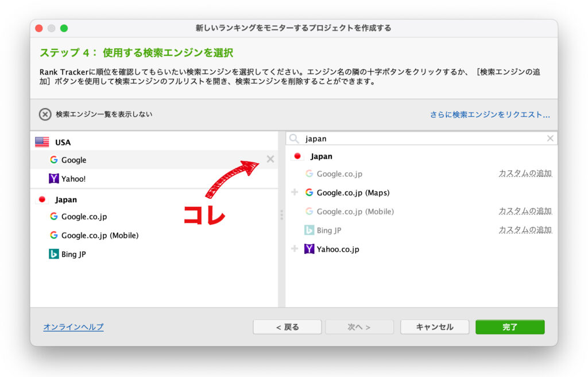Click the Japan flag in the search results
The width and height of the screenshot is (588, 377).
[x=297, y=156]
